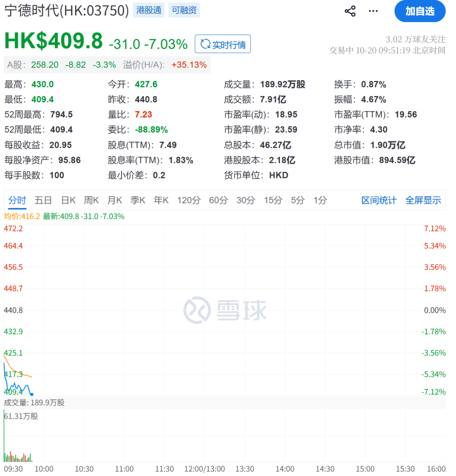Click the 总股本 value 46.27亿
The height and width of the screenshot is (476, 456).
(276, 145)
